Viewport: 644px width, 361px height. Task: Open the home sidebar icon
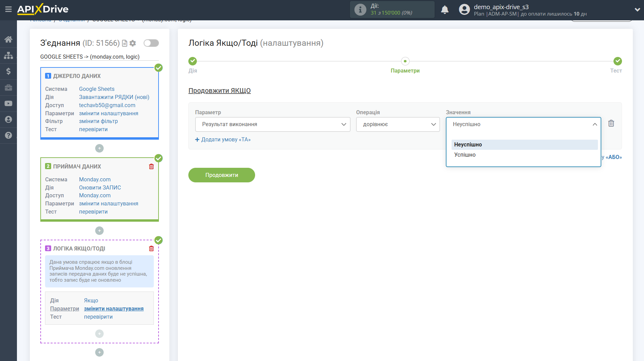[x=8, y=39]
